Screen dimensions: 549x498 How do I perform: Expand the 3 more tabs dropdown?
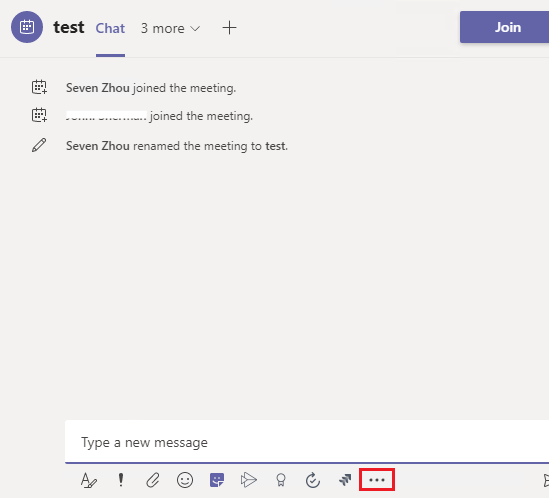point(170,28)
